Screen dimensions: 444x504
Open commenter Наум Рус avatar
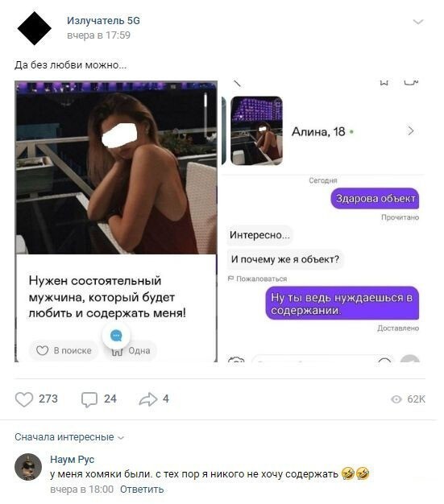click(x=28, y=467)
